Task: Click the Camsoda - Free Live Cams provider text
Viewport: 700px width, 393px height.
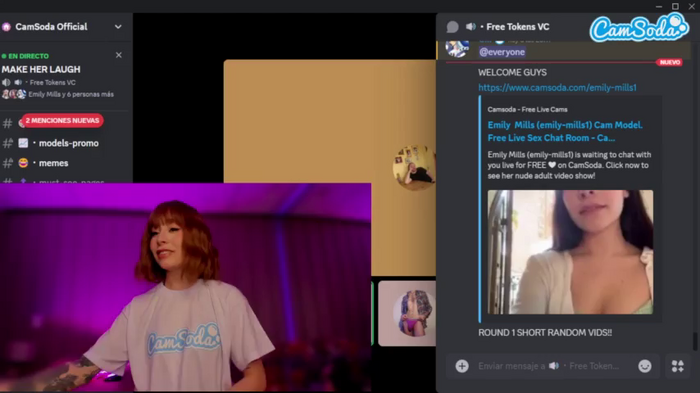Action: [x=527, y=109]
